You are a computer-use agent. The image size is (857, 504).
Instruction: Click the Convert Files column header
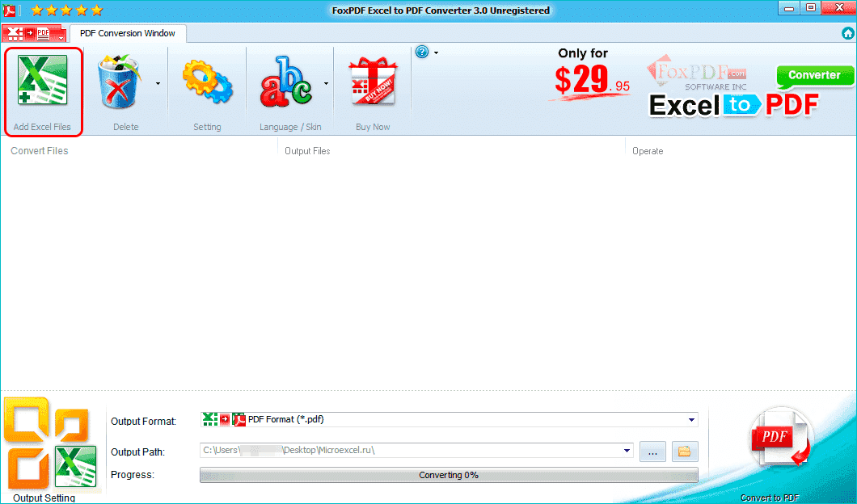click(40, 151)
